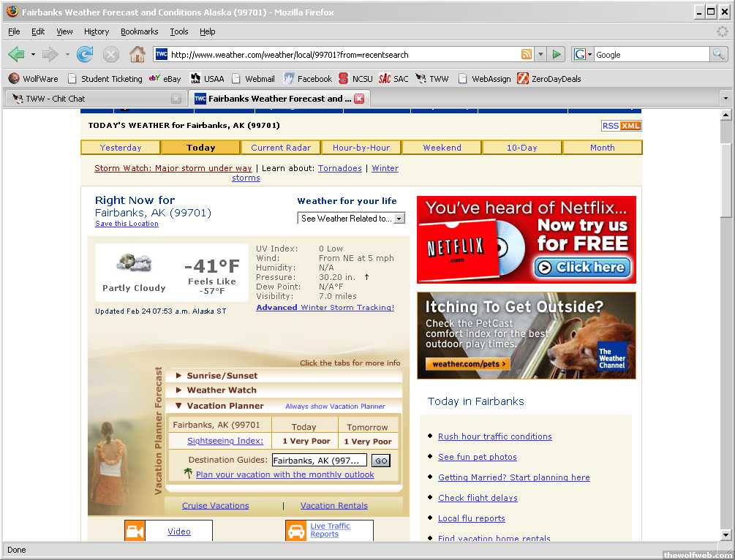
Task: Click the GO button for Destination Guides
Action: pos(381,461)
